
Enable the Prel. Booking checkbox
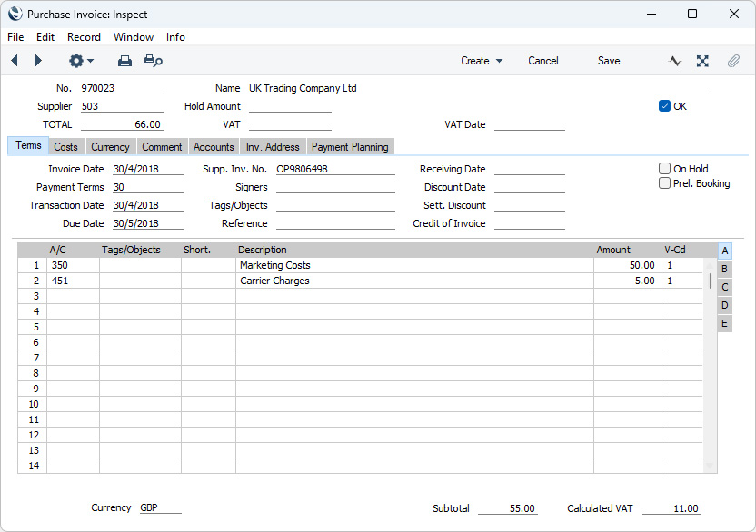[664, 183]
